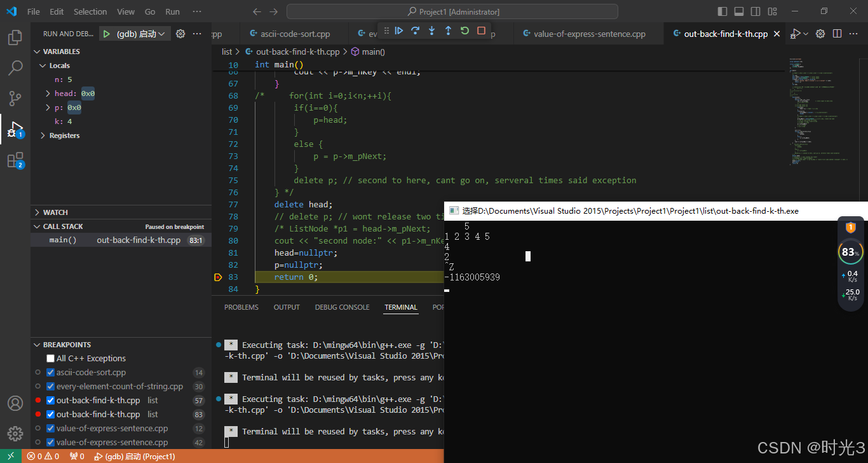Click Project1 search box in title bar

452,11
